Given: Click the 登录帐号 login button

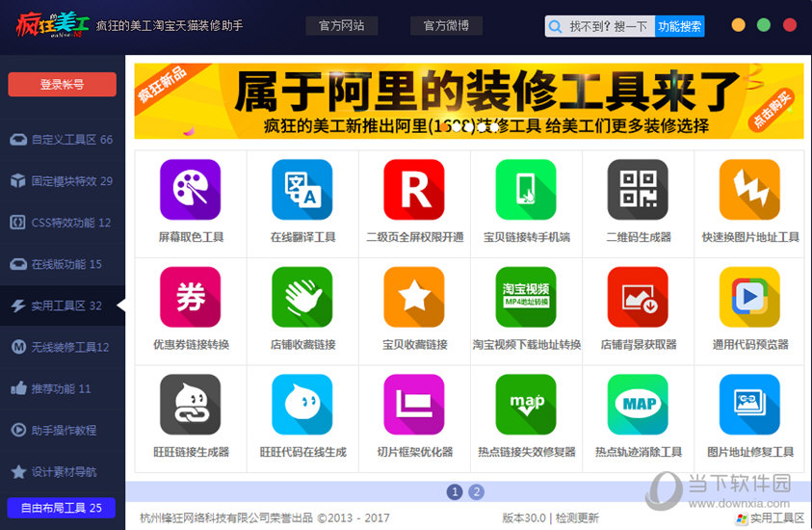Looking at the screenshot, I should 63,85.
